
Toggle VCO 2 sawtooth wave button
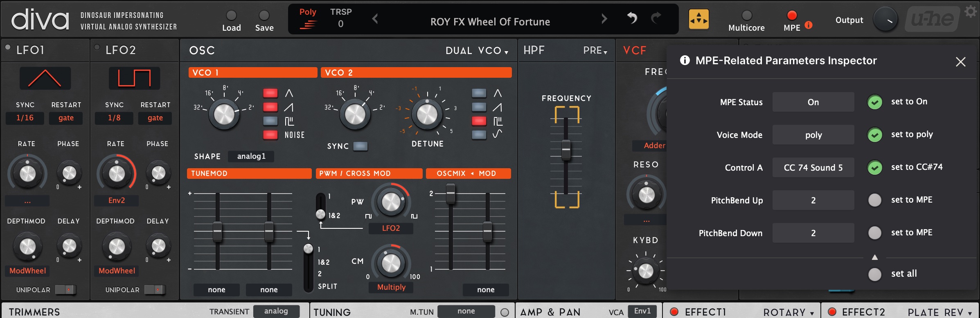pos(479,107)
